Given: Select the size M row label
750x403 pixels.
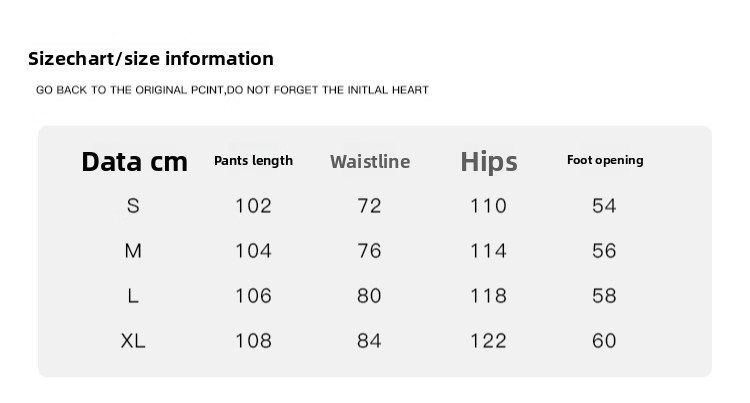Looking at the screenshot, I should click(133, 251).
